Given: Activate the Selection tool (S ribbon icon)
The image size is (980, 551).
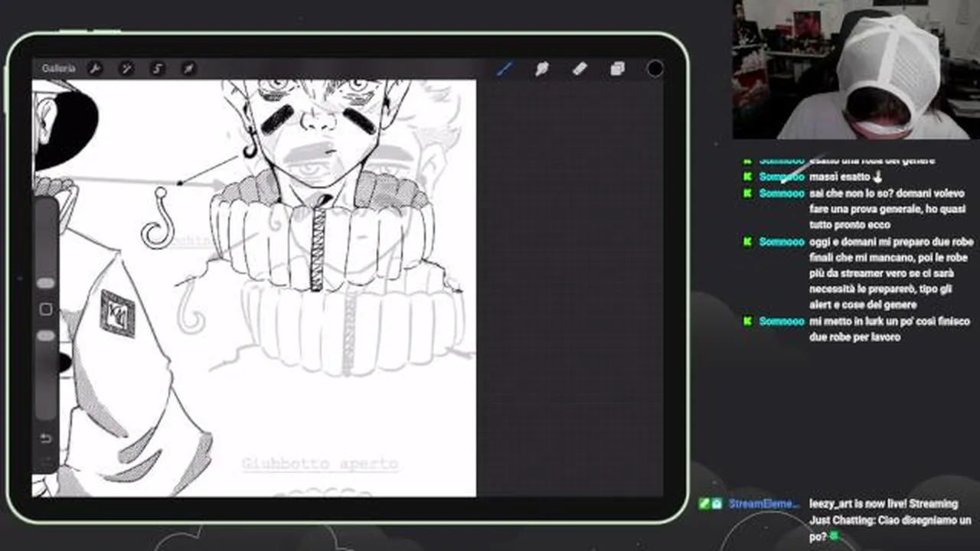Looking at the screenshot, I should click(x=158, y=69).
